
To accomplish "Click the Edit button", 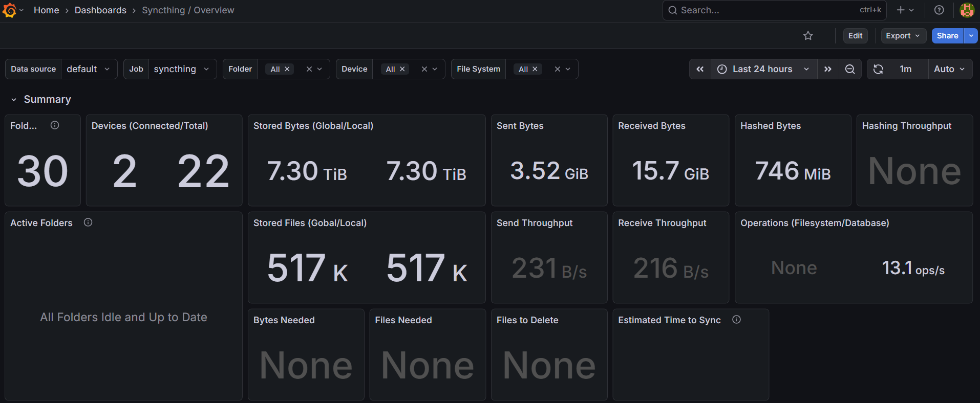I will pos(855,36).
